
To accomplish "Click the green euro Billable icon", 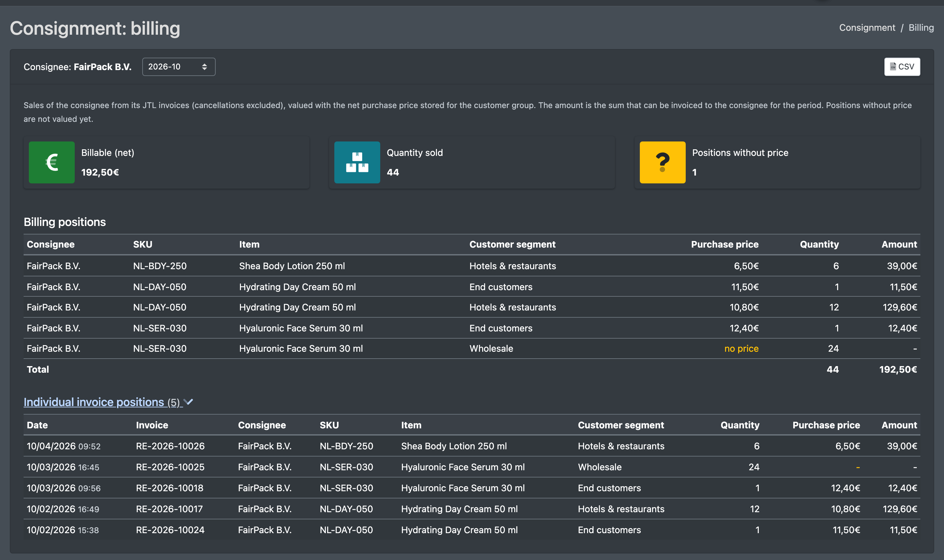I will coord(52,162).
